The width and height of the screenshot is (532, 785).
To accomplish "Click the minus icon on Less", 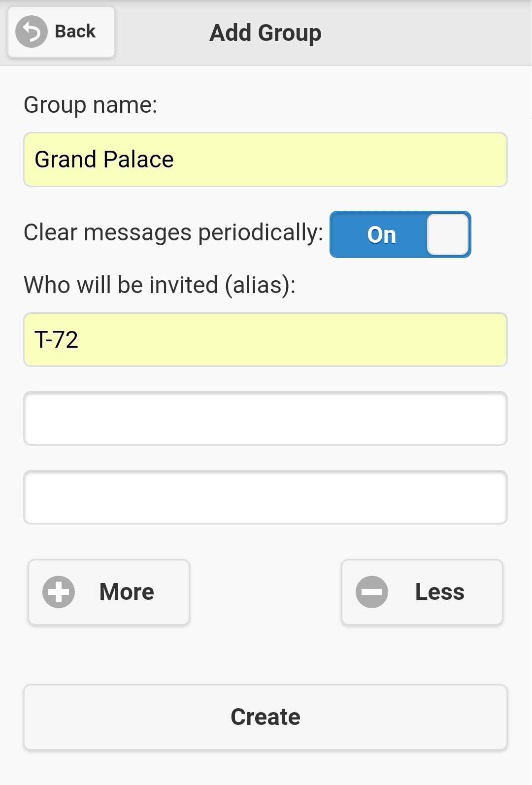I will point(372,592).
